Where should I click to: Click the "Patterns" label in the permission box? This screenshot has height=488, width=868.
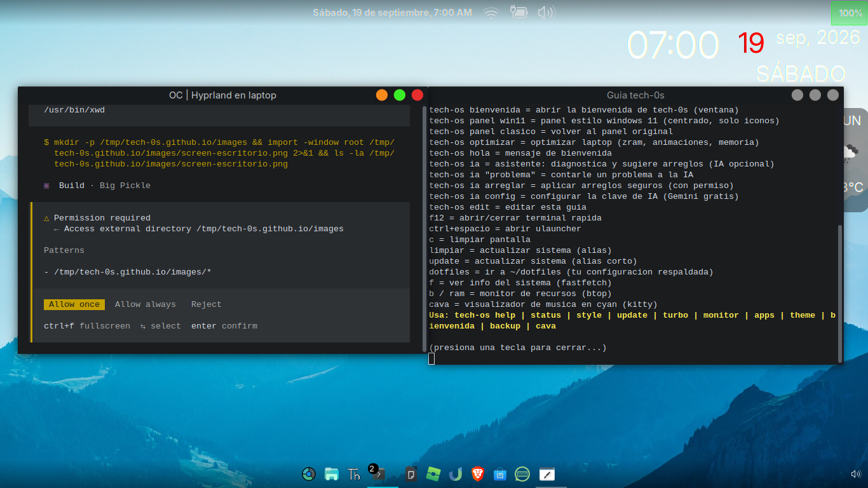click(64, 250)
